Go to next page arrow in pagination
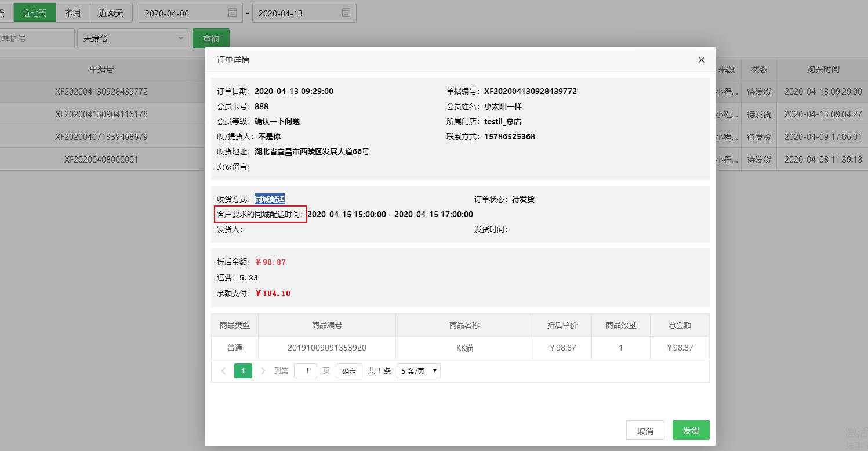This screenshot has width=868, height=451. click(x=263, y=371)
